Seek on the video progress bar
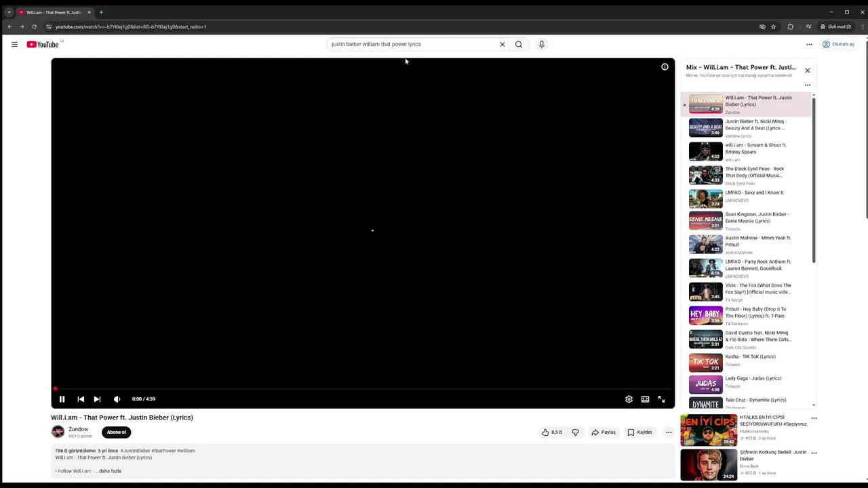Viewport: 868px width, 488px height. 363,389
